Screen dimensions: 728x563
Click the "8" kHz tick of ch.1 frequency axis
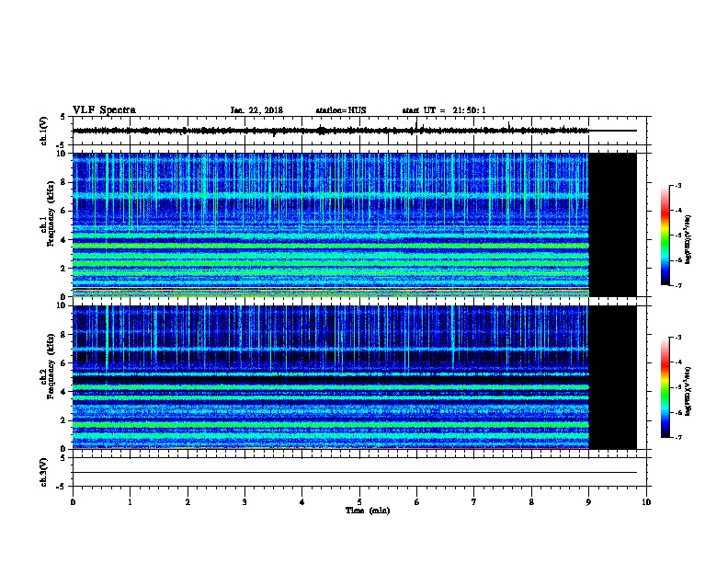[64, 182]
